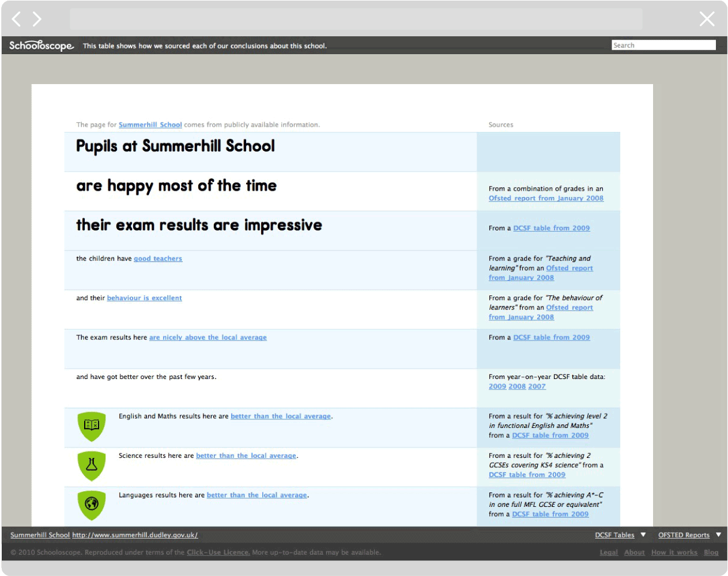This screenshot has height=576, width=728.
Task: Click the 'are happy most of the time' text
Action: [x=176, y=186]
